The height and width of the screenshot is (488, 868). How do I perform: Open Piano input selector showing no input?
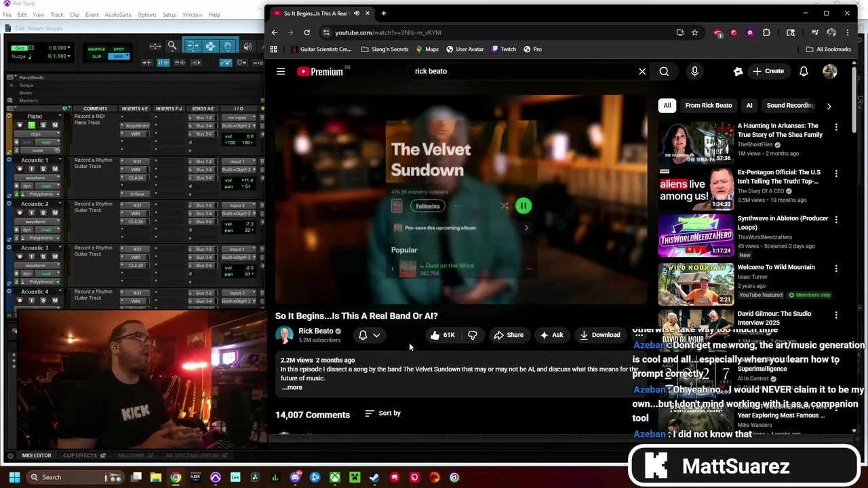click(239, 118)
